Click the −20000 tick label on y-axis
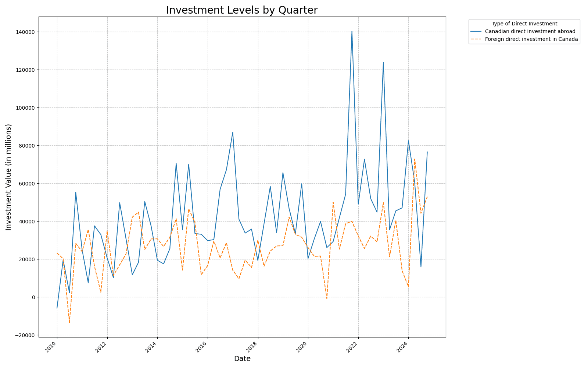588x368 pixels. [x=24, y=335]
